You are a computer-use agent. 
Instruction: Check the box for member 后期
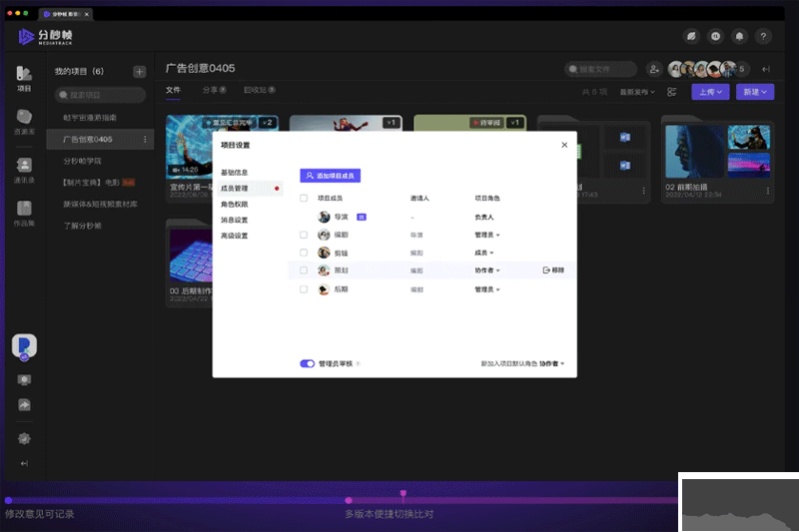pos(304,289)
